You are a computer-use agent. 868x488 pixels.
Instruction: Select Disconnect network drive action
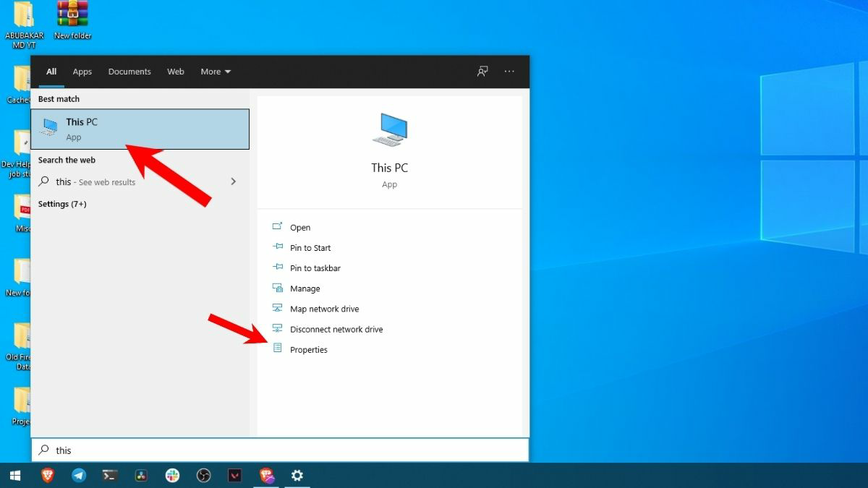336,329
